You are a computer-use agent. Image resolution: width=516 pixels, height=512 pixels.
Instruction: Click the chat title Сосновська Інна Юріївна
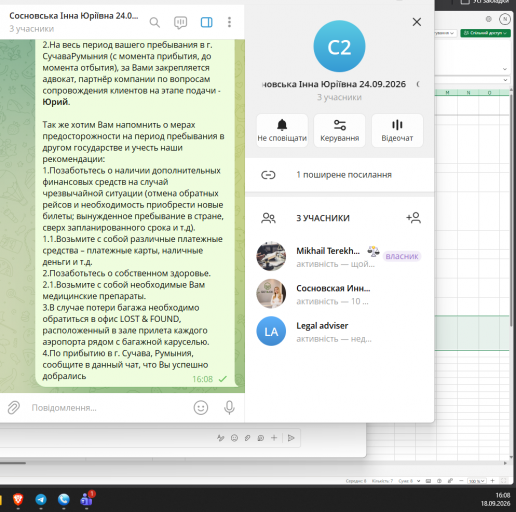tap(74, 16)
